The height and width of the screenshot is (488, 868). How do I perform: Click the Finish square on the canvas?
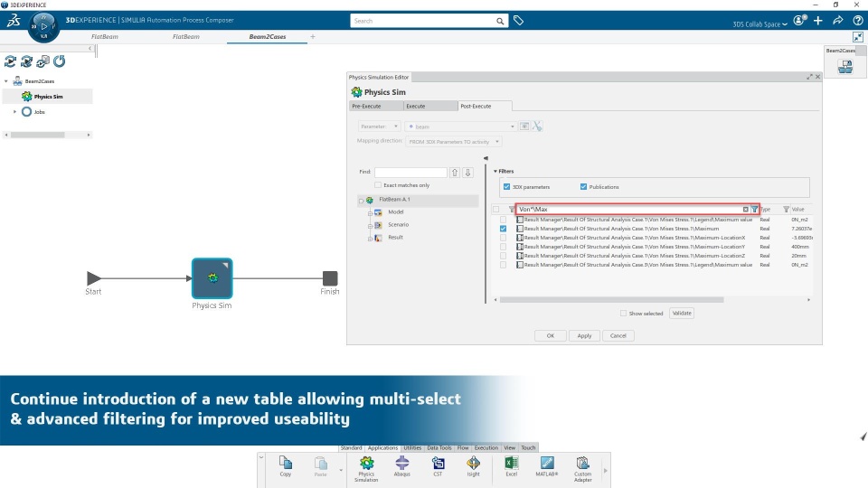pos(330,278)
